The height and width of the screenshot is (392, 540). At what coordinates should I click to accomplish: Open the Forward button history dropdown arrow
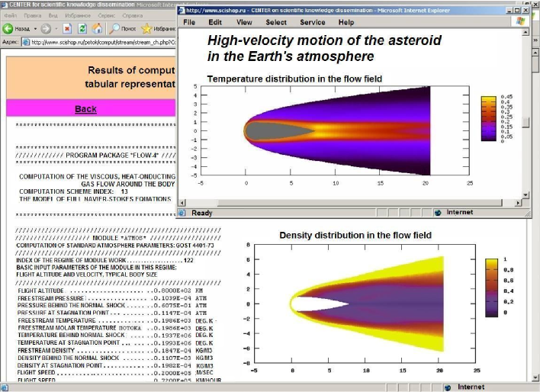click(56, 29)
